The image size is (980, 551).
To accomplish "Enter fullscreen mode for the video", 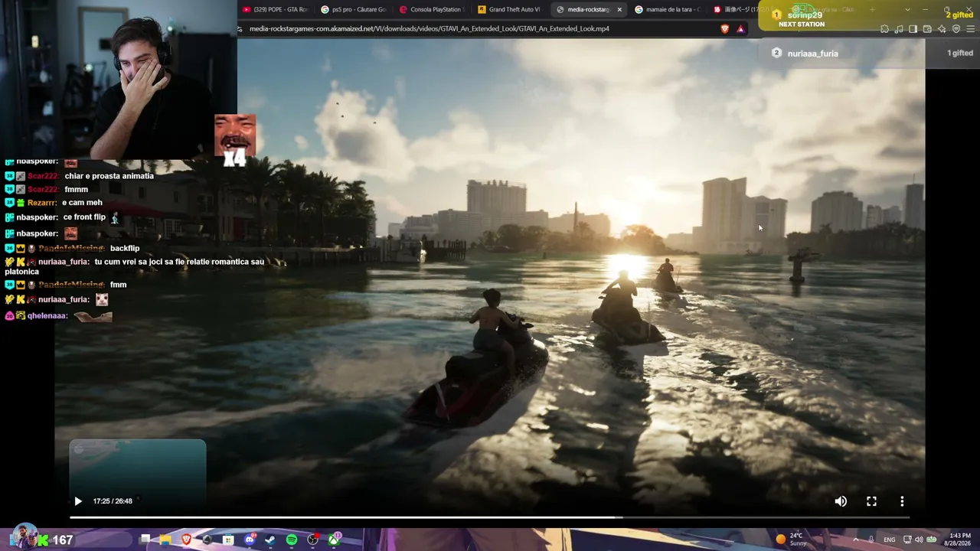I will pos(871,501).
